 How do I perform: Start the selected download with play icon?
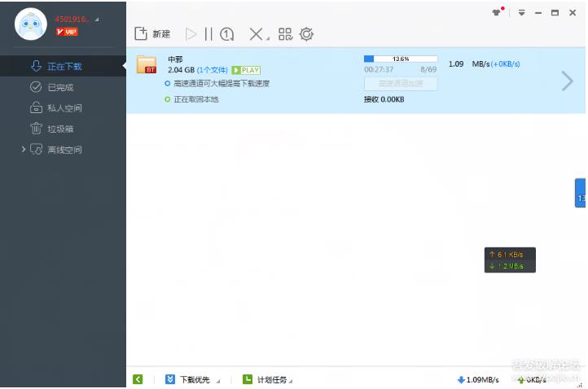191,34
